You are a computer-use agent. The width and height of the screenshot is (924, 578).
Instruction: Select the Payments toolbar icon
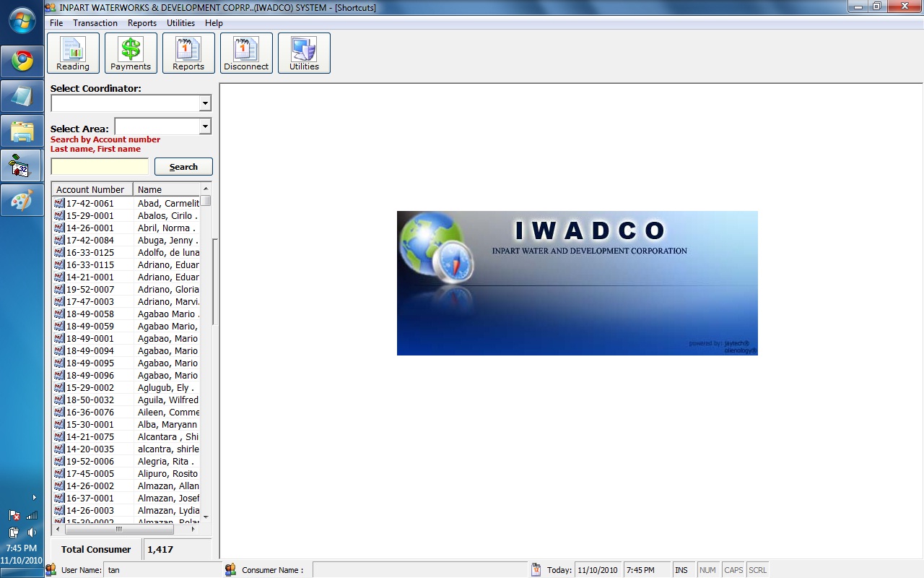131,53
